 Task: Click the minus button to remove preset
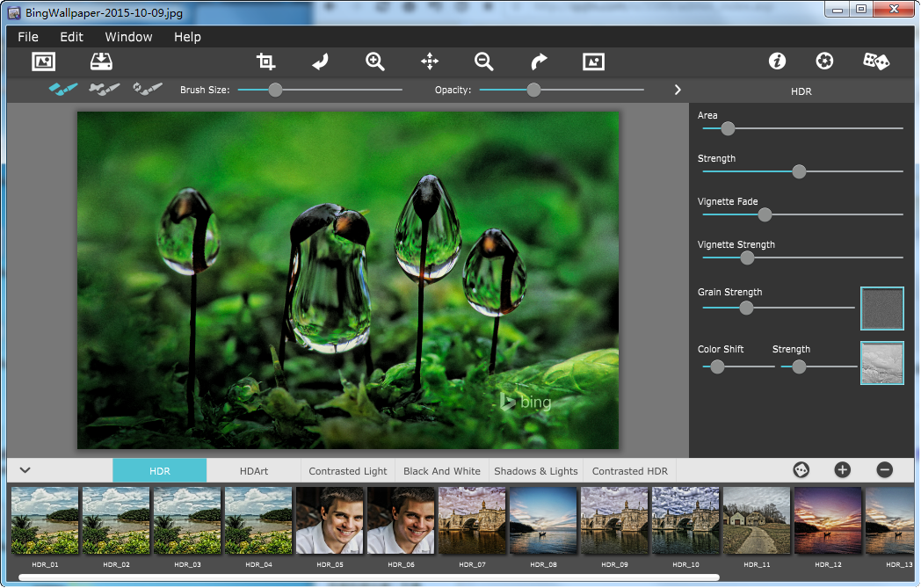pos(884,470)
